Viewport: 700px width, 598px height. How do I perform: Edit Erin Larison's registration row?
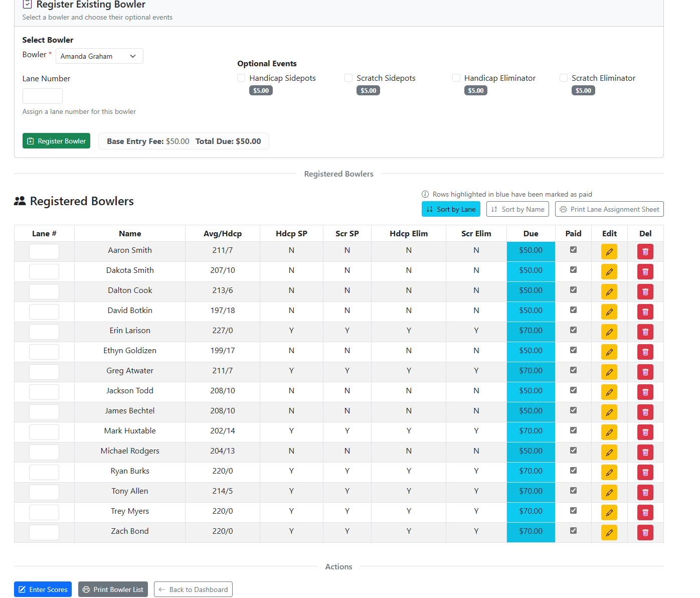[609, 332]
